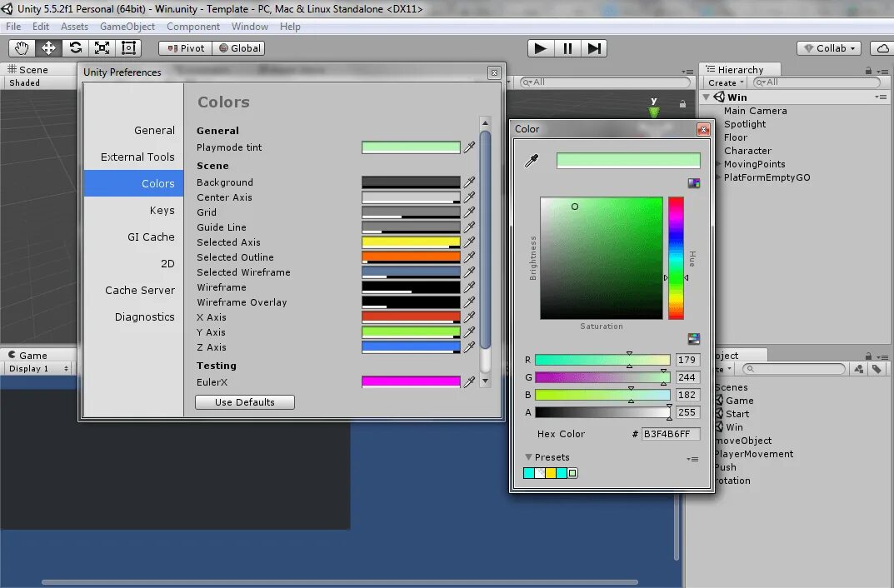Select External Tools preferences tab
Screen dimensions: 894x588
pos(134,157)
